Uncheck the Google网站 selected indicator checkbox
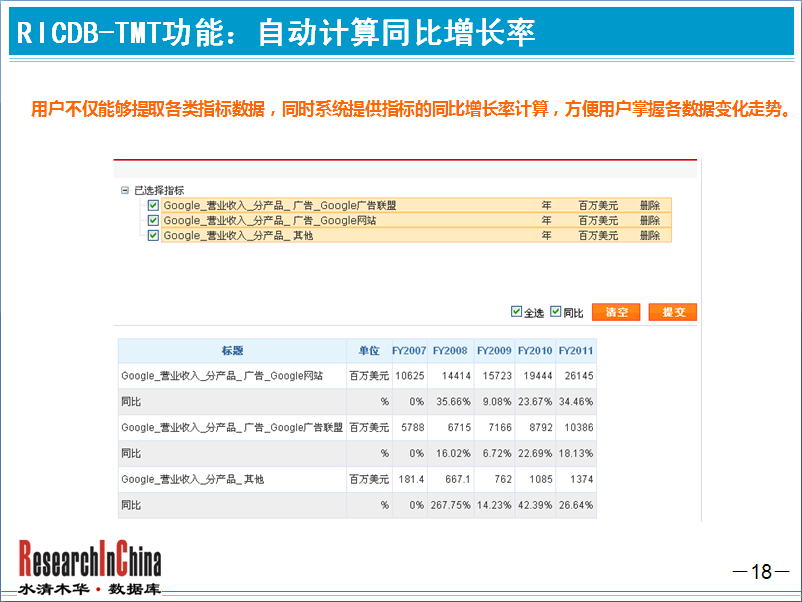Screen dimensions: 802x602 coord(153,220)
